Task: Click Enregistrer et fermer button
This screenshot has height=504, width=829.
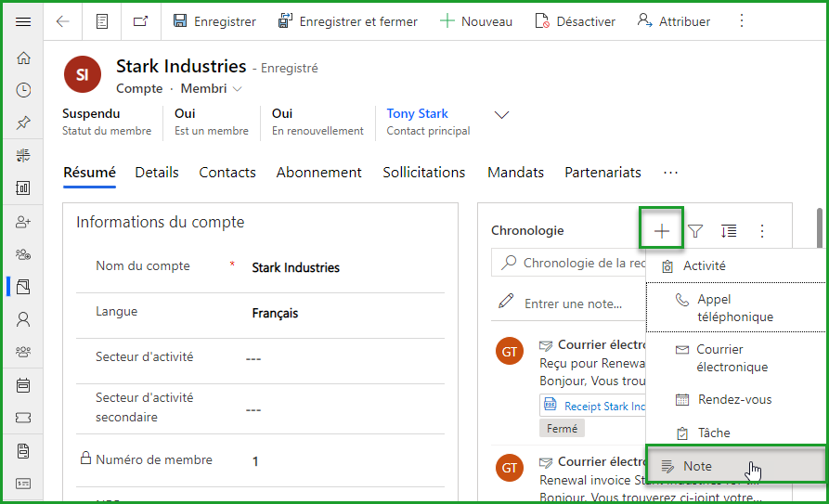Action: click(348, 21)
